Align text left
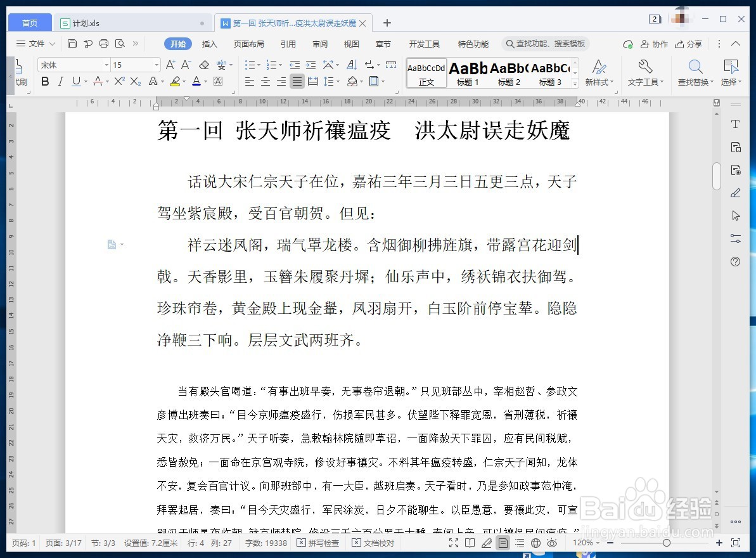Viewport: 756px width, 558px height. (249, 82)
